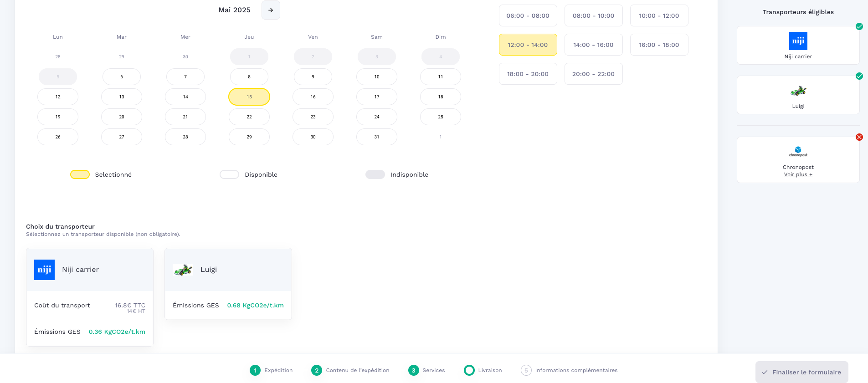Image resolution: width=868 pixels, height=383 pixels.
Task: Pick May 22 in the calendar
Action: [249, 117]
